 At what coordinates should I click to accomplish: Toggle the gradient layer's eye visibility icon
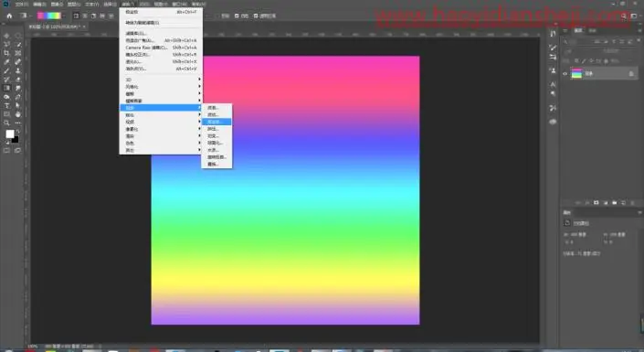[x=565, y=74]
